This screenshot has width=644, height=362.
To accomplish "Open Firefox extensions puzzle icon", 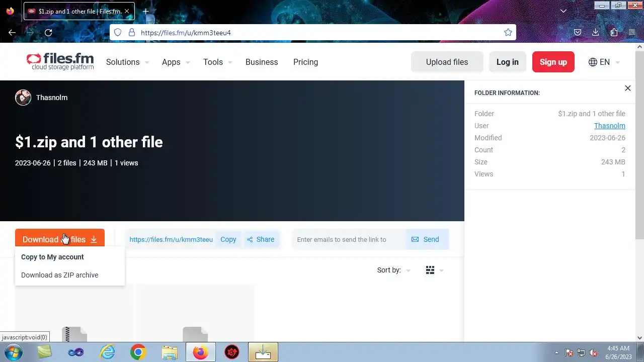I will point(614,33).
